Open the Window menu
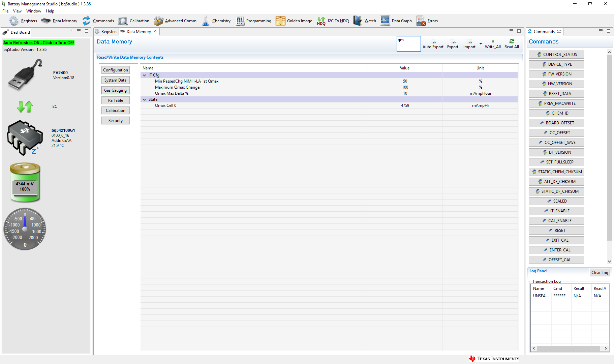 coord(34,11)
